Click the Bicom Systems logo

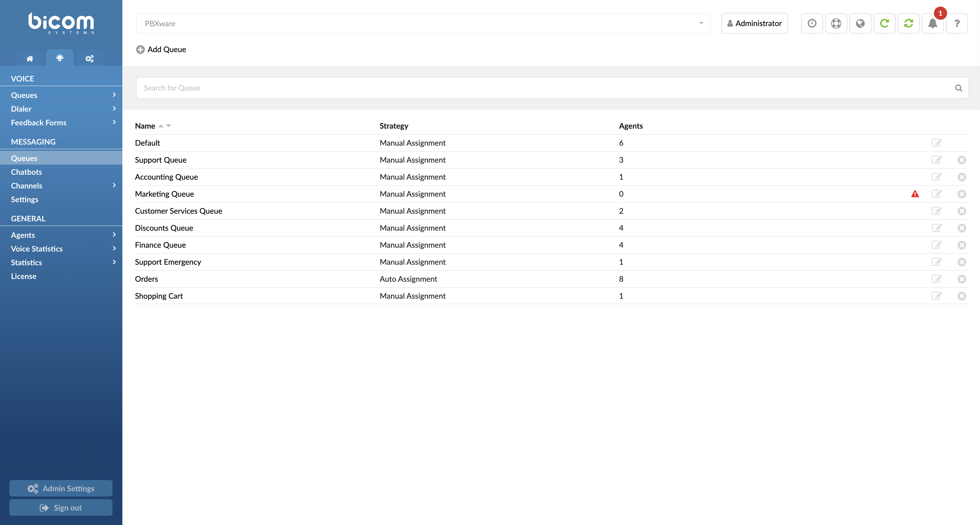pyautogui.click(x=61, y=24)
